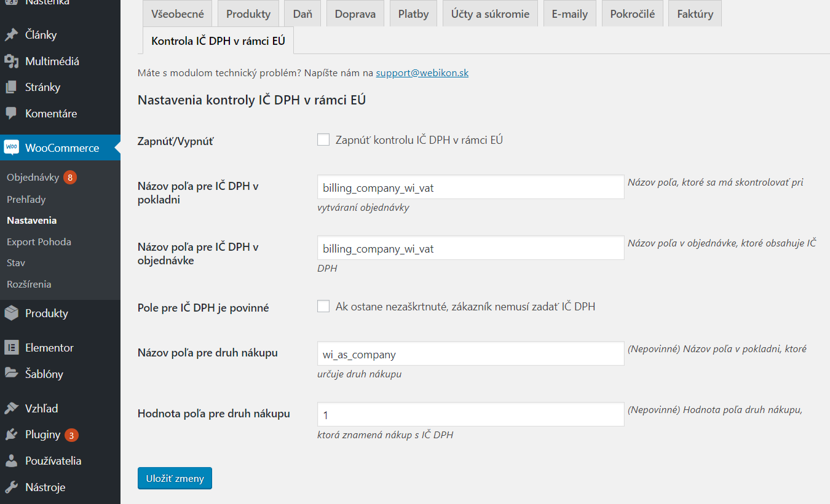Click the Pluginy plug icon
Viewport: 830px width, 504px height.
point(11,435)
